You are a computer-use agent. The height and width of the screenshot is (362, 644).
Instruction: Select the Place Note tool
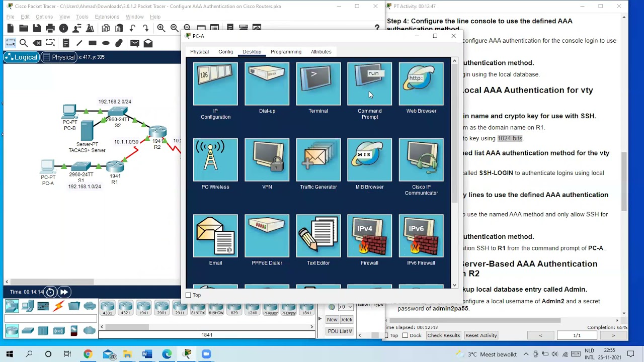point(66,43)
